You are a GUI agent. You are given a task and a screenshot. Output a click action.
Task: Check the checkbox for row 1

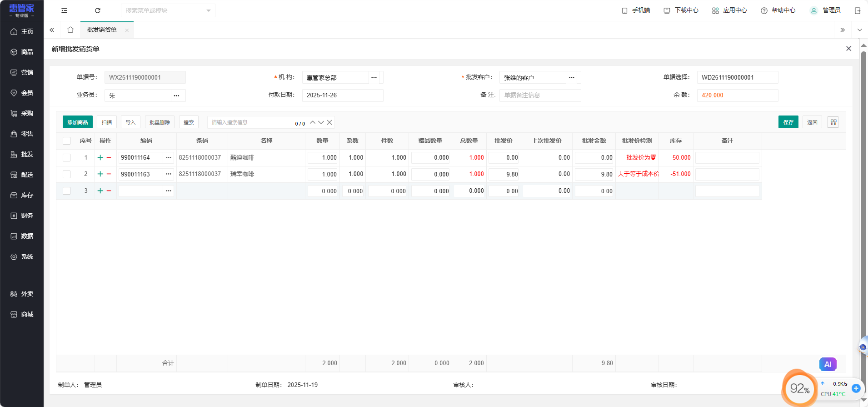[x=66, y=157]
